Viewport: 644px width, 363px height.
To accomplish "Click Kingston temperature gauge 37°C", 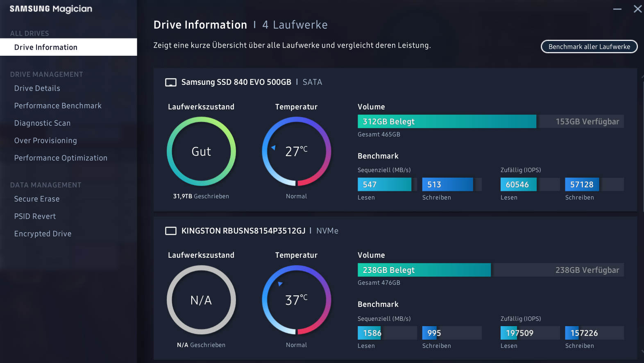I will click(297, 300).
